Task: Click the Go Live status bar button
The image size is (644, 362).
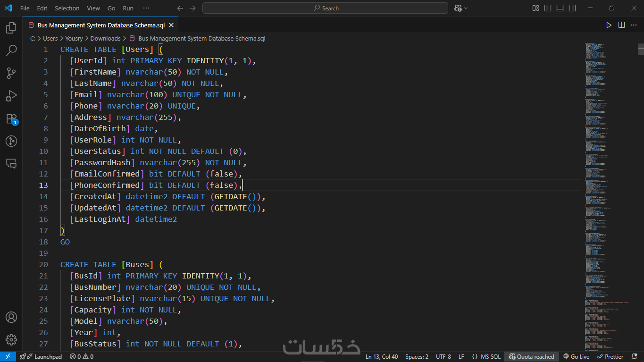Action: click(576, 357)
